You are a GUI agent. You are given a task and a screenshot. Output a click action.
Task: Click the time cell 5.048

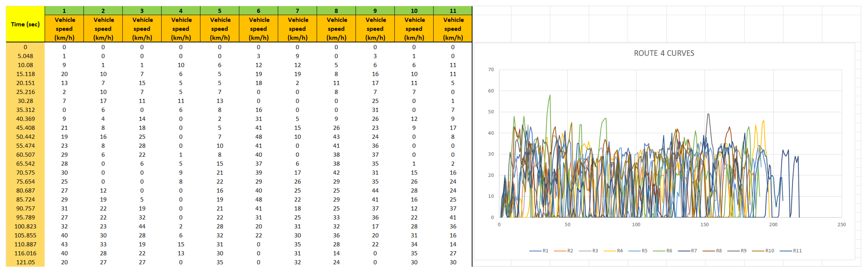[x=25, y=56]
